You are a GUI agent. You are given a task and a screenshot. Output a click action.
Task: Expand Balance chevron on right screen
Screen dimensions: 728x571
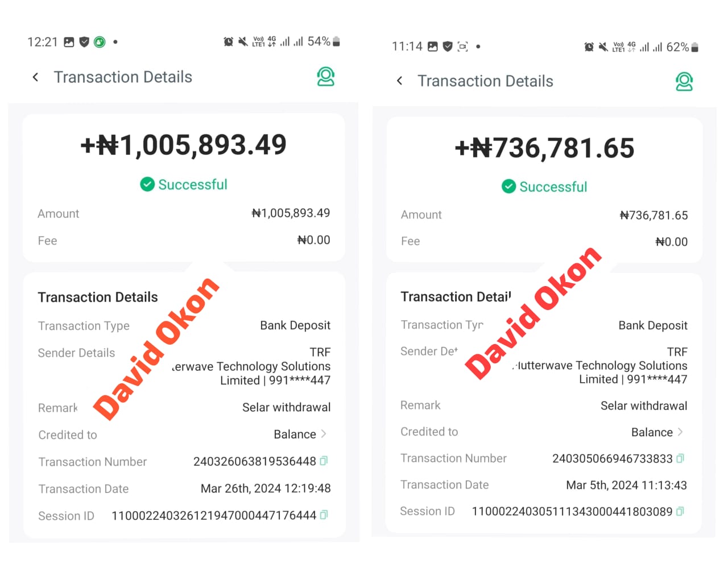[680, 432]
